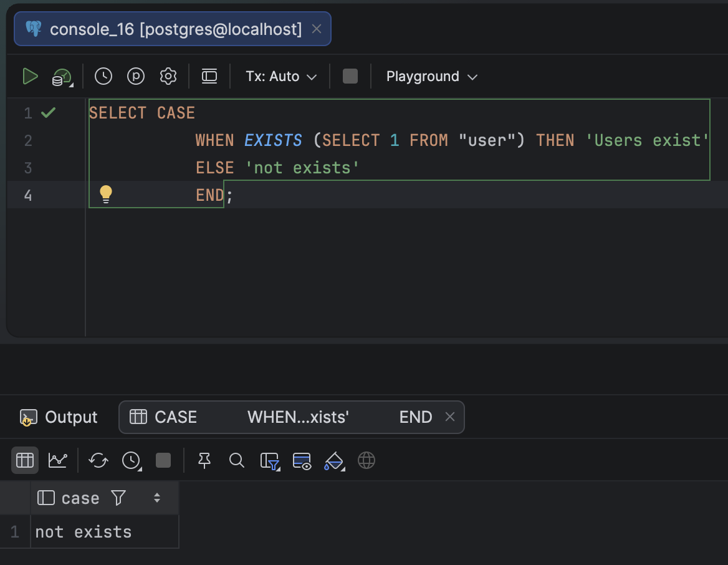Select row number 1 in result grid
The width and height of the screenshot is (728, 565).
[x=15, y=531]
